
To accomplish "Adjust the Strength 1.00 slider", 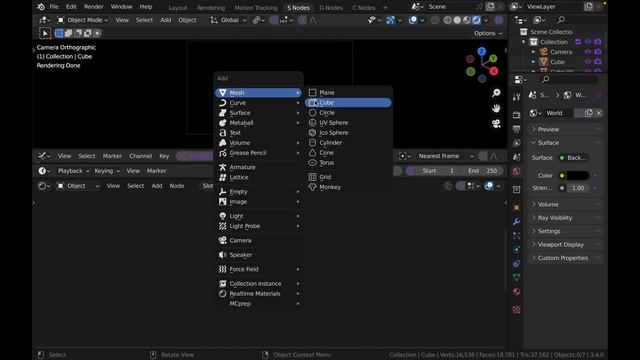I will [578, 188].
